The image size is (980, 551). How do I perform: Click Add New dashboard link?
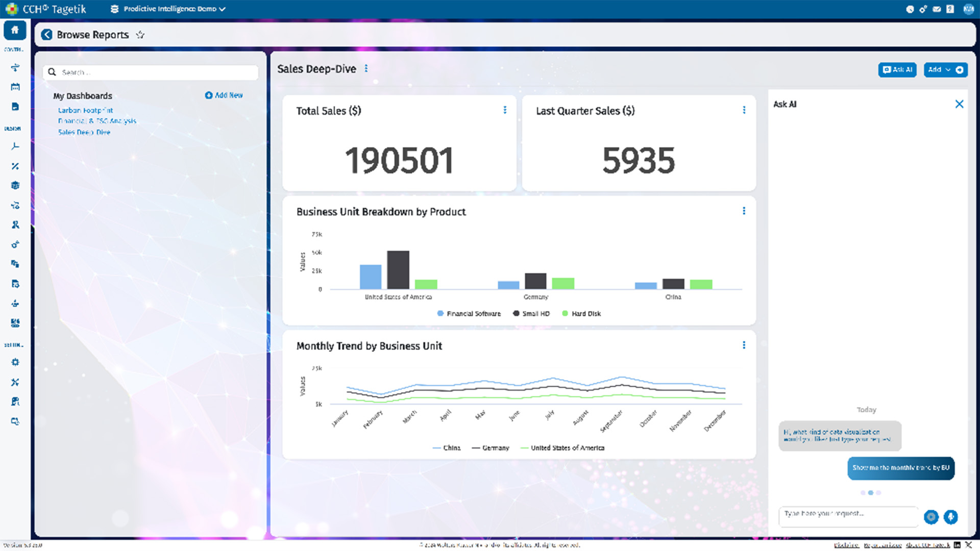point(224,95)
